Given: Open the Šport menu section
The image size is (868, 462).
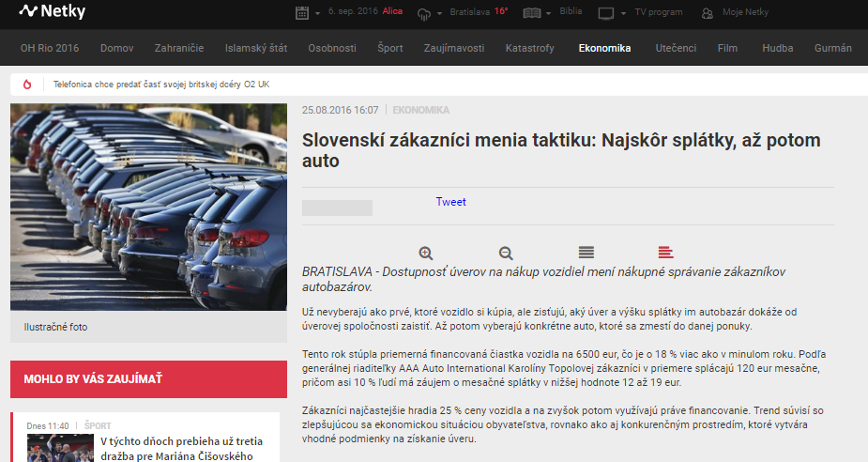Looking at the screenshot, I should 390,48.
